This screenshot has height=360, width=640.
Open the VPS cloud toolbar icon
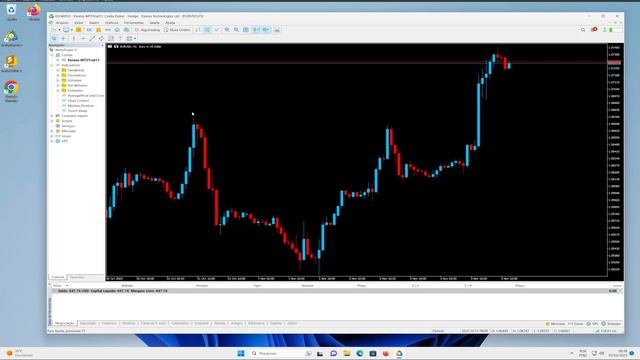tap(117, 30)
